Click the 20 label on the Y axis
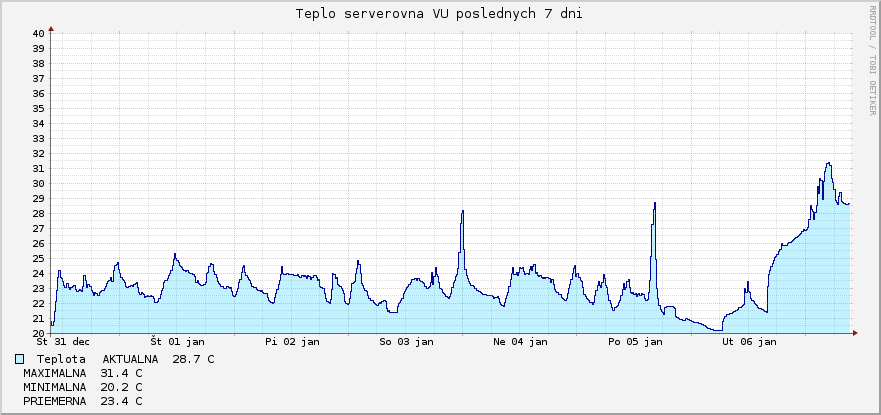The height and width of the screenshot is (415, 881). coord(37,333)
